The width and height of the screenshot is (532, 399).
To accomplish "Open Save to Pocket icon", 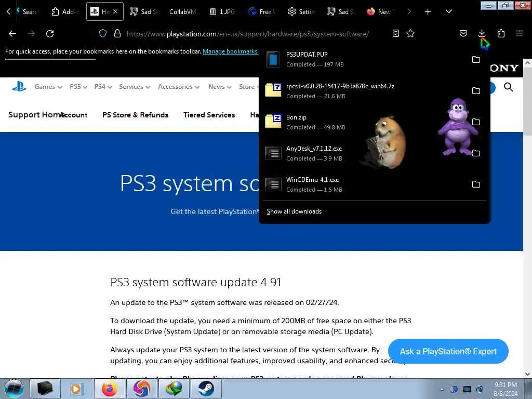I will [463, 33].
